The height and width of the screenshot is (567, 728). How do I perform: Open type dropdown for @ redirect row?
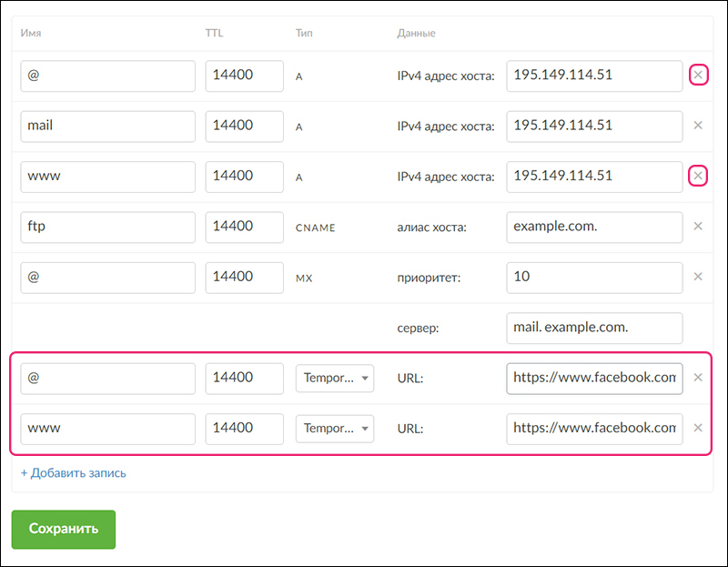point(334,378)
